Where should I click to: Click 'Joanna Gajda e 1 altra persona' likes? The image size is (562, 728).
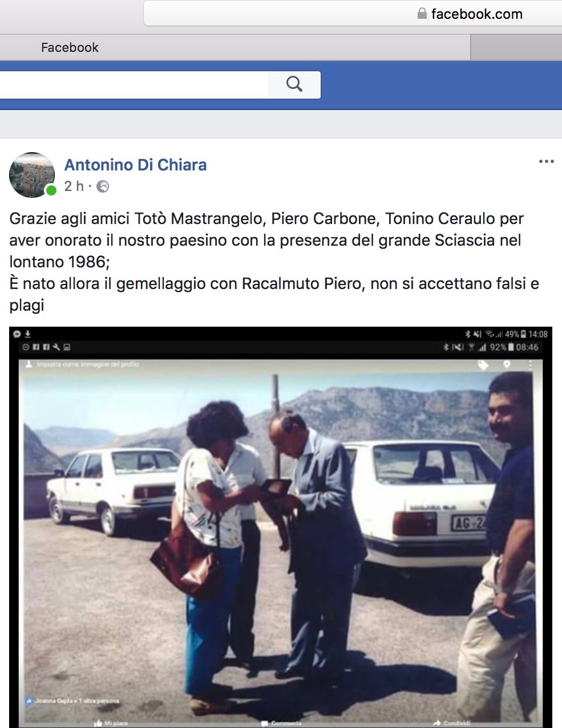coord(72,700)
